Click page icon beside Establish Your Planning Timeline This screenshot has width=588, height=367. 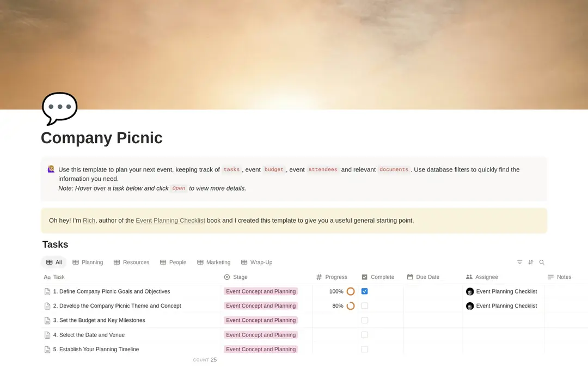[47, 350]
